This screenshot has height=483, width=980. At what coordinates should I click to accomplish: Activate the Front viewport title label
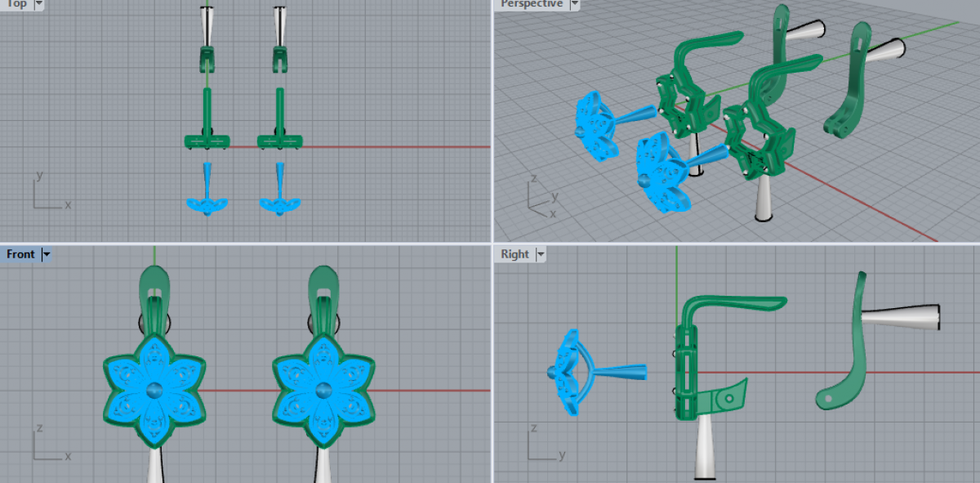tap(20, 254)
